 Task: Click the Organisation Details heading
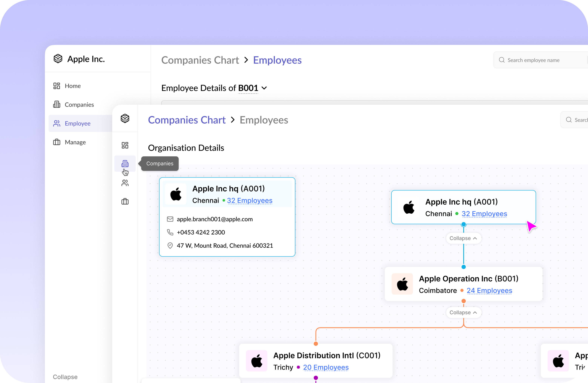tap(186, 148)
